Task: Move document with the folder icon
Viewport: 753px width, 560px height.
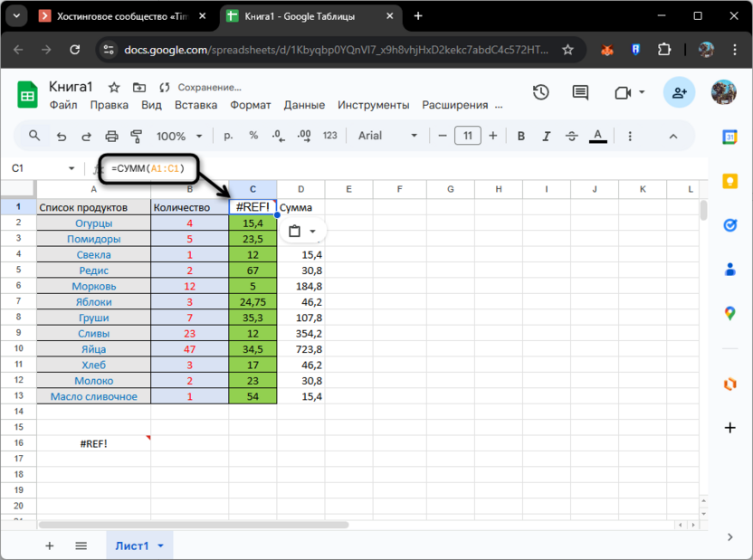Action: click(x=139, y=88)
